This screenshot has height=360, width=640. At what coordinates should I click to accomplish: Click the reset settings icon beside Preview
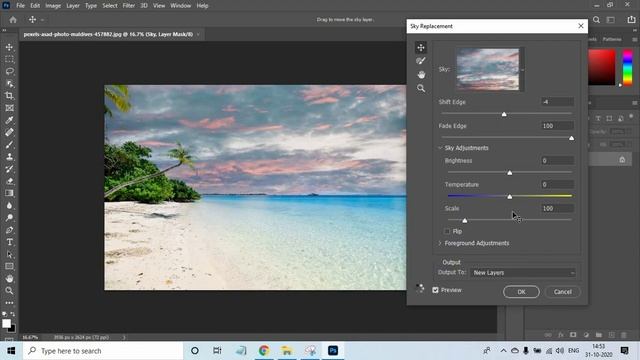(420, 288)
